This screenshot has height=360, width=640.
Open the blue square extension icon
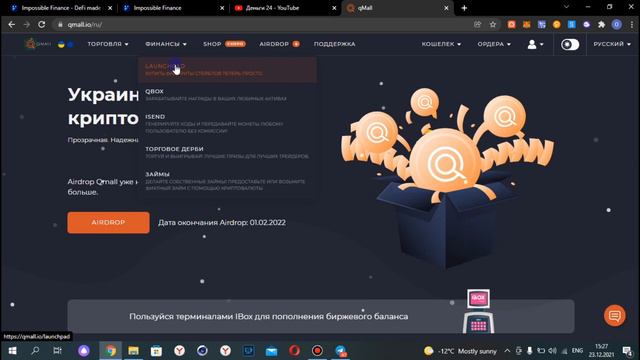click(x=572, y=24)
